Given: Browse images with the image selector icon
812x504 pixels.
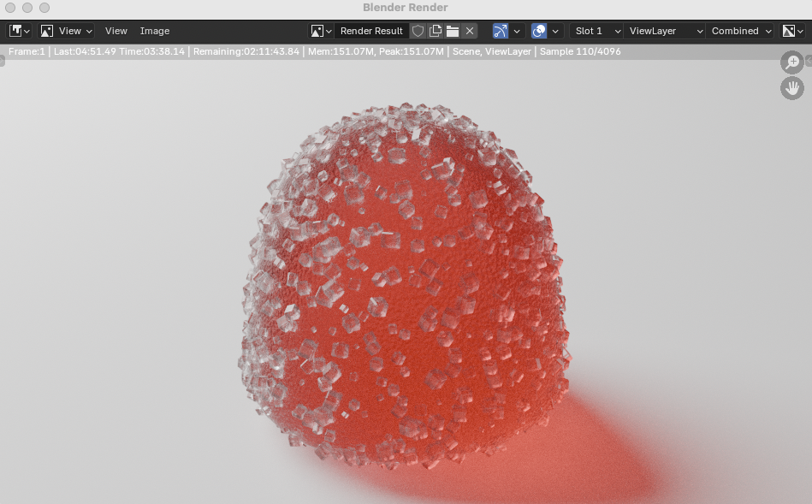Looking at the screenshot, I should tap(321, 31).
